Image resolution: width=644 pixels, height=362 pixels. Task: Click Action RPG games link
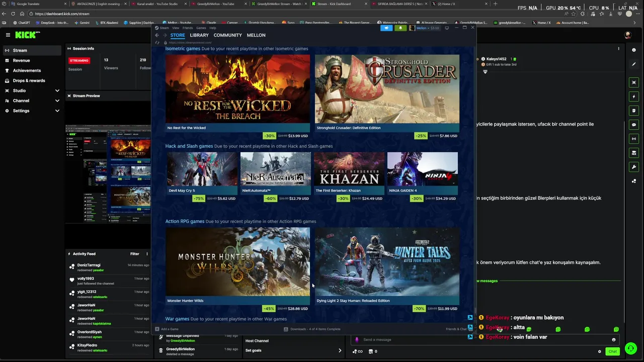185,221
